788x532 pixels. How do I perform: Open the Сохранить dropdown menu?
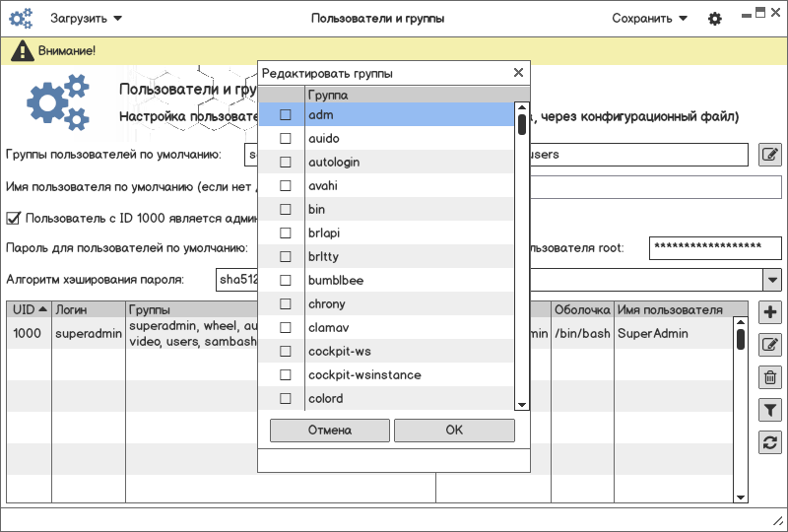(x=649, y=19)
